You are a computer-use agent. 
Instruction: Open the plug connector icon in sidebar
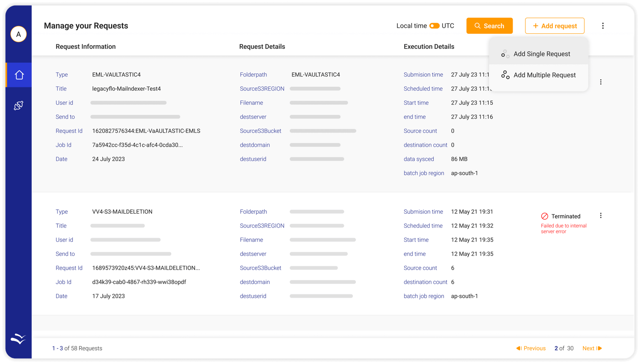click(x=19, y=106)
